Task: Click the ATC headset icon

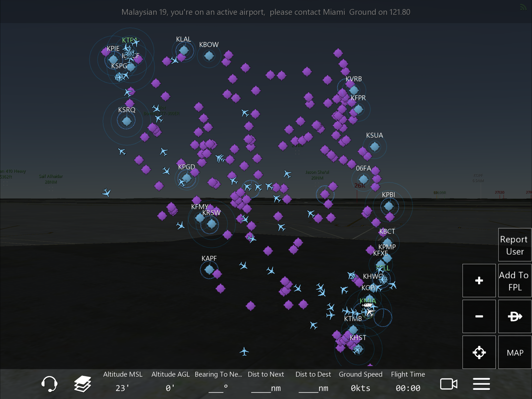Action: 49,384
